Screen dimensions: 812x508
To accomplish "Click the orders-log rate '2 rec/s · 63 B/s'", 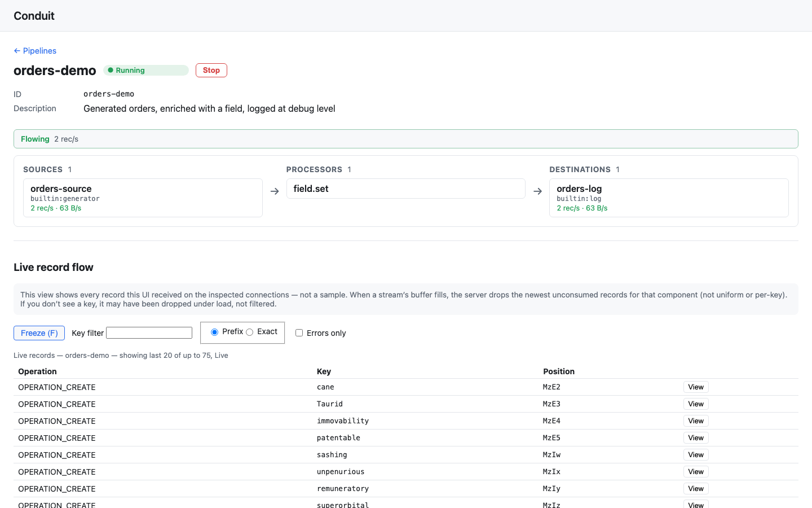I will [582, 208].
